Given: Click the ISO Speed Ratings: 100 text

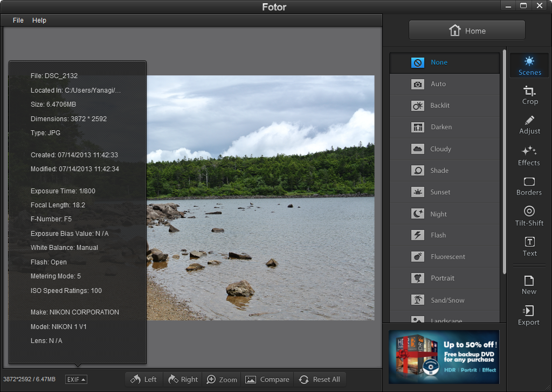Looking at the screenshot, I should point(66,291).
